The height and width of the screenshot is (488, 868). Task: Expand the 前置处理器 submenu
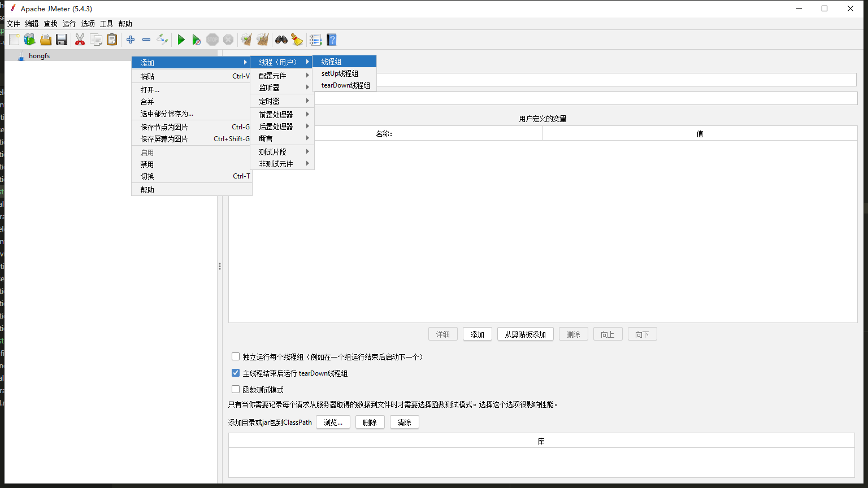point(282,115)
